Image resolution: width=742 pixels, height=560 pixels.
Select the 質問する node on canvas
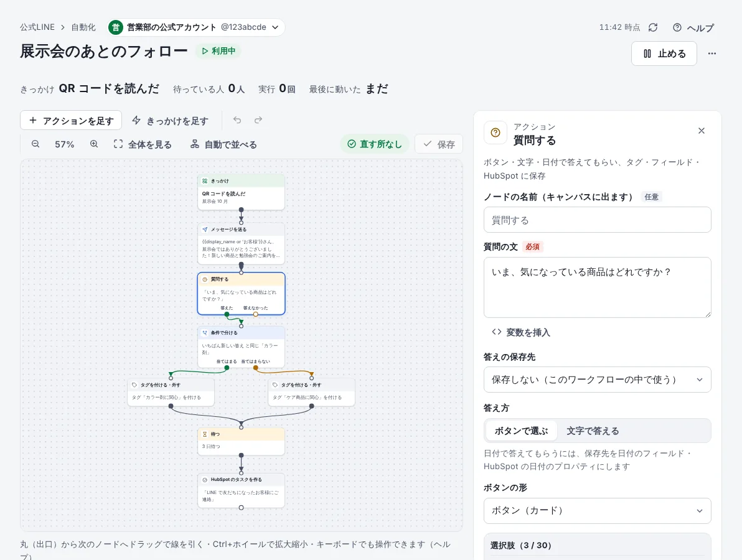242,293
